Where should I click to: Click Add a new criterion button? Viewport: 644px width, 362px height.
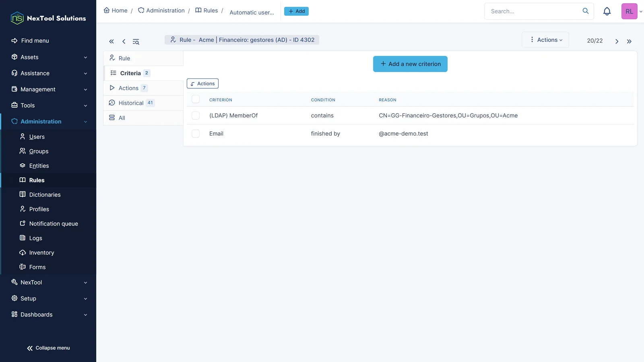tap(410, 64)
